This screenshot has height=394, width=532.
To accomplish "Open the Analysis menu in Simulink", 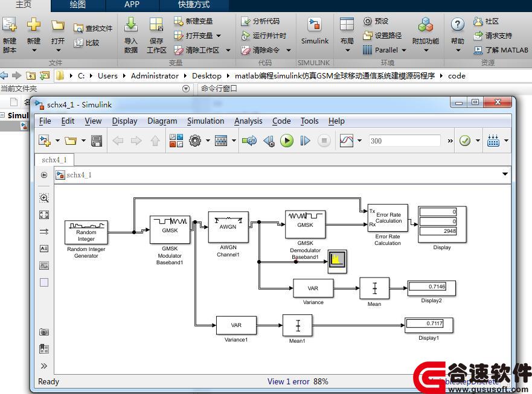I will coord(248,121).
